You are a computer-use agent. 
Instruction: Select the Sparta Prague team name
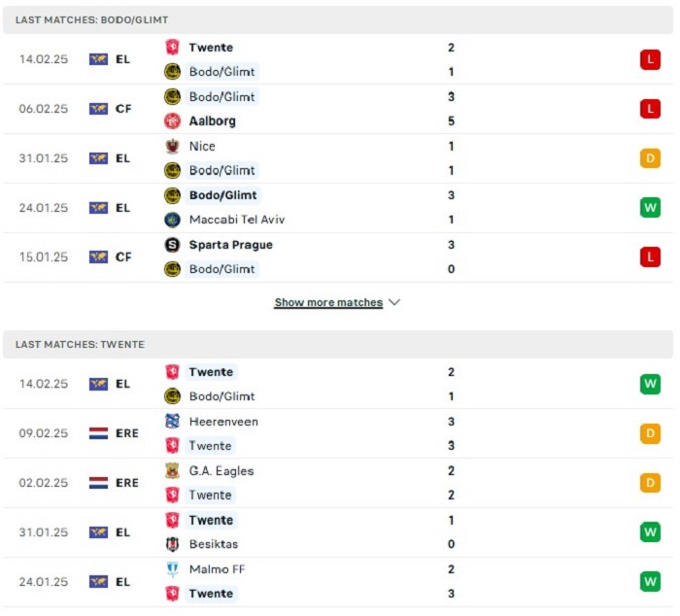pyautogui.click(x=230, y=245)
